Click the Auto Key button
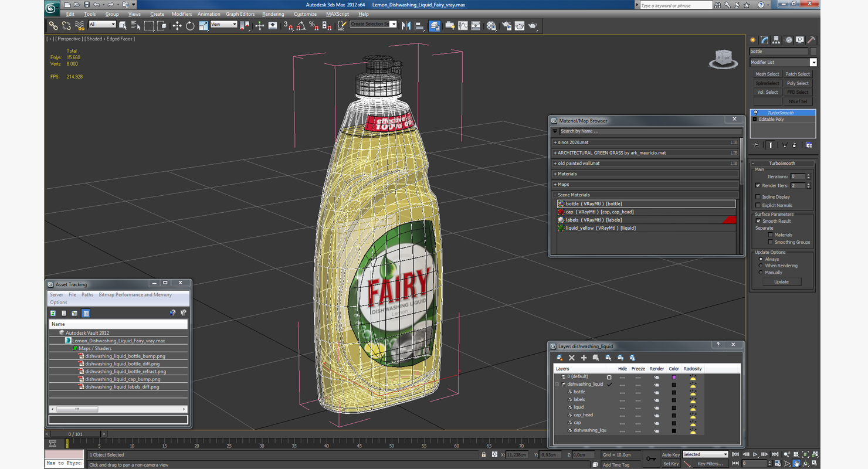Image resolution: width=868 pixels, height=469 pixels. pyautogui.click(x=670, y=455)
